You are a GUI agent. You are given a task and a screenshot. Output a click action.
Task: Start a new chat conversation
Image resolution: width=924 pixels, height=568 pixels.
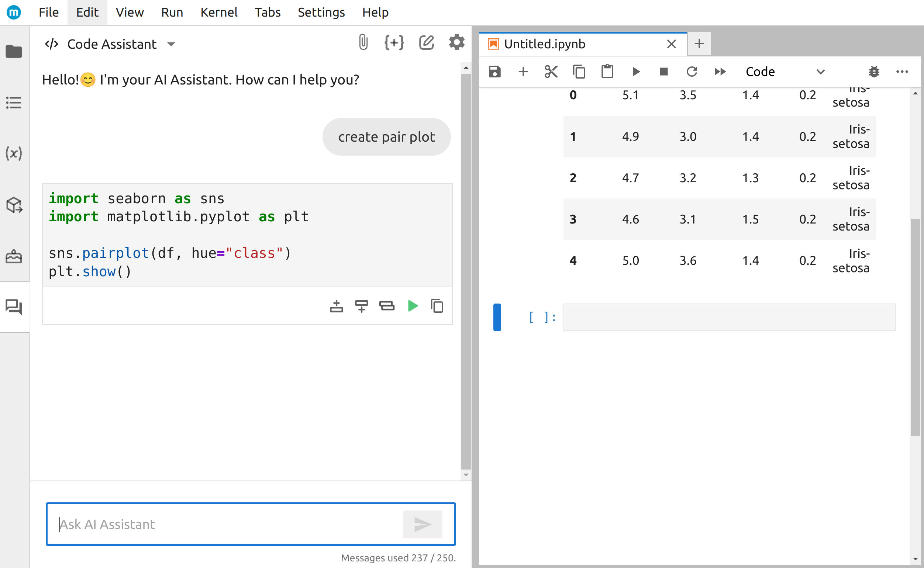pyautogui.click(x=427, y=42)
